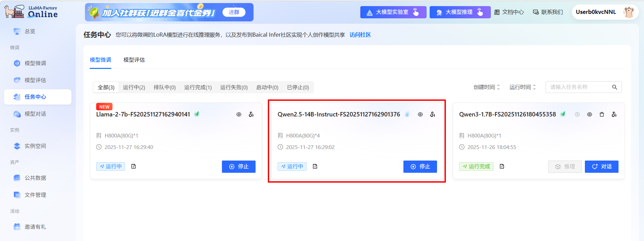The height and width of the screenshot is (241, 644).
Task: Open the log file icon on Qwen2.5-14B card
Action: click(x=315, y=166)
